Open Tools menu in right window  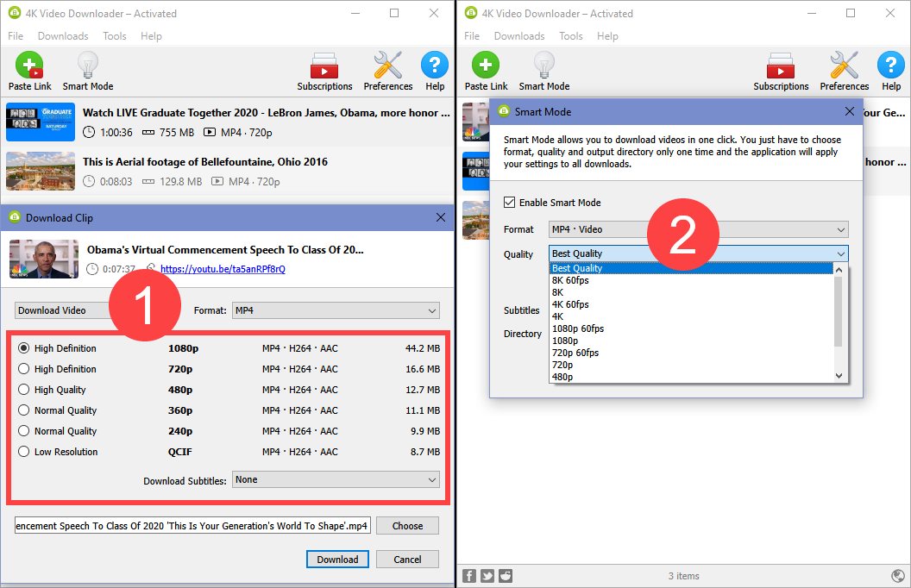[x=570, y=36]
